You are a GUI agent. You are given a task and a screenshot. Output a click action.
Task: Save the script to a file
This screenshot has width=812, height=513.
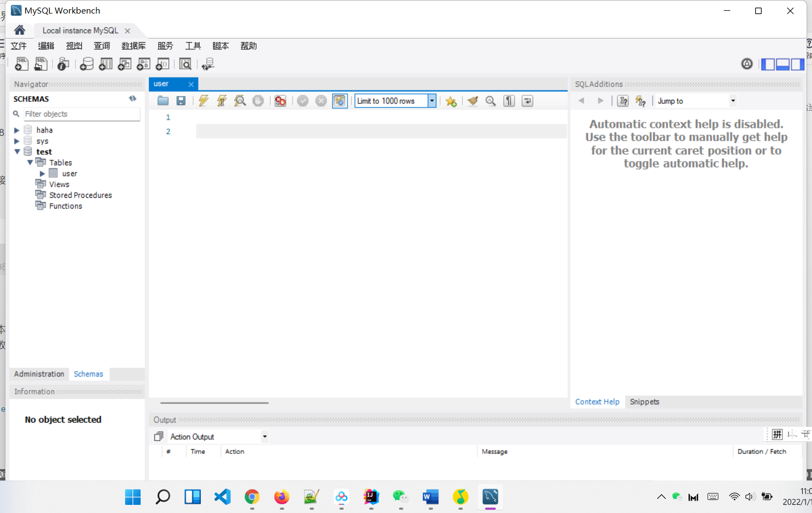[181, 101]
